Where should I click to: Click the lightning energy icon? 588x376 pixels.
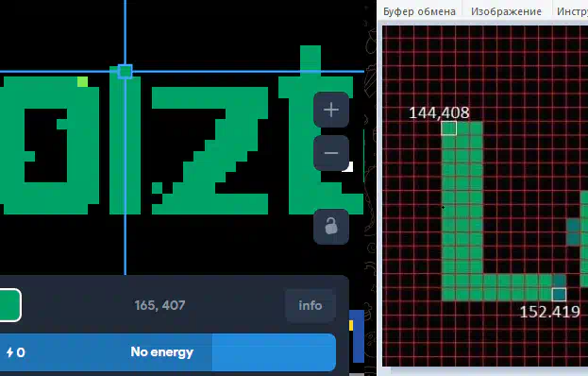click(x=10, y=352)
